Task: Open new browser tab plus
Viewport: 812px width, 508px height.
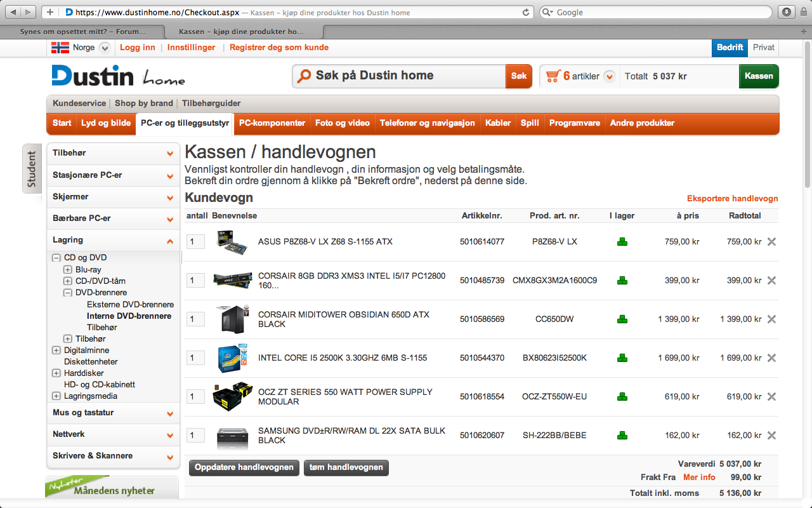Action: pyautogui.click(x=804, y=31)
